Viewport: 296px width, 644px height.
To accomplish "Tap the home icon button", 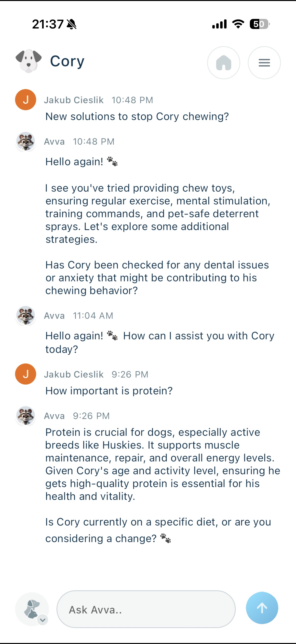I will [224, 62].
